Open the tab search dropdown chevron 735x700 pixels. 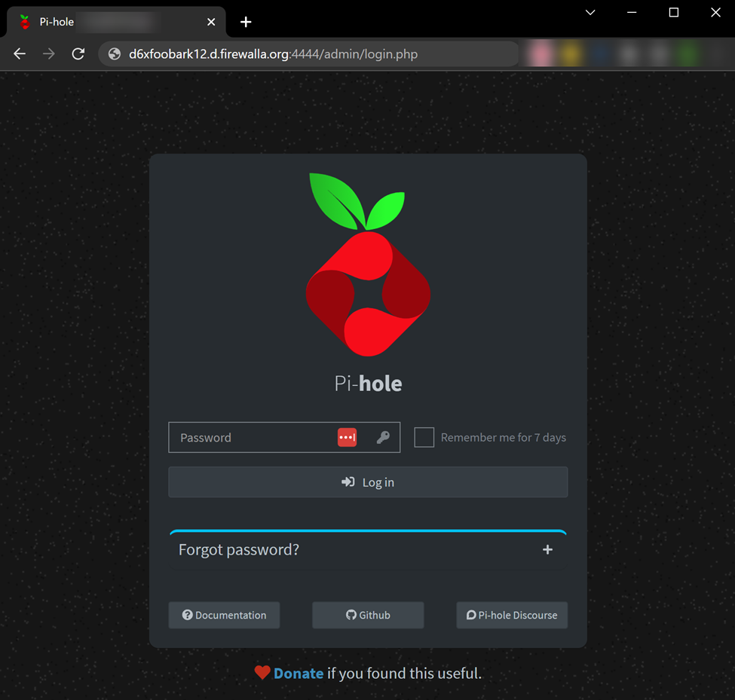click(x=590, y=13)
